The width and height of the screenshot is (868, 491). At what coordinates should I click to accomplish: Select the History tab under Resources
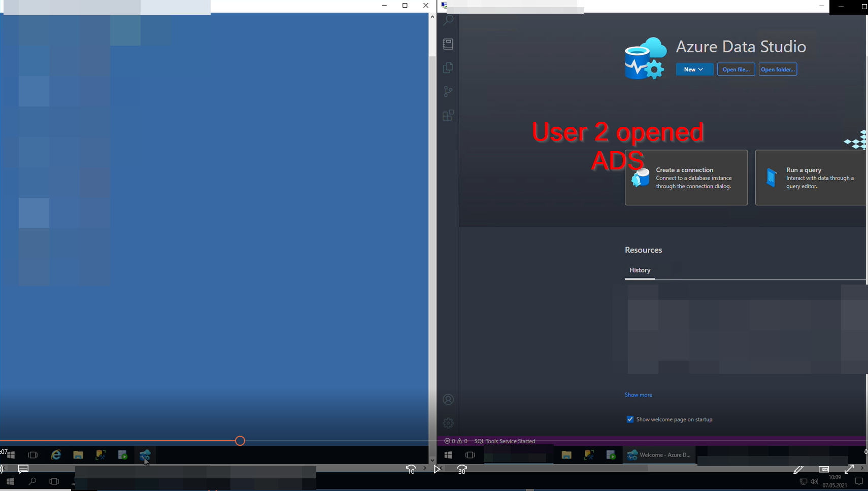coord(640,270)
